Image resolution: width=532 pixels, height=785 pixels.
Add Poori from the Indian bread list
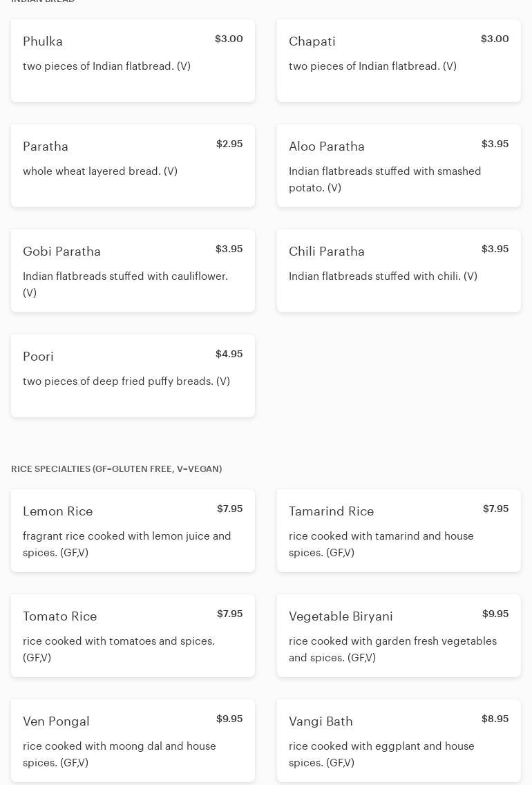133,376
